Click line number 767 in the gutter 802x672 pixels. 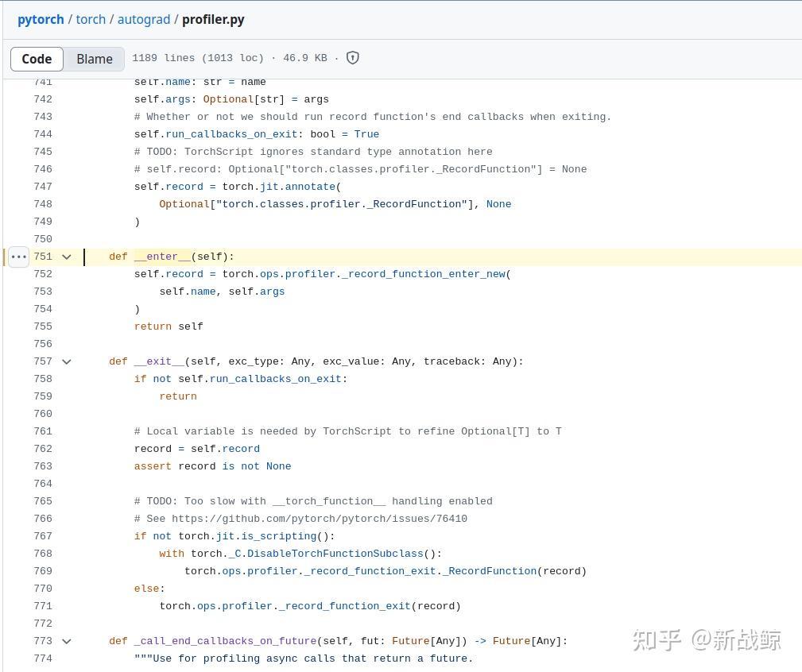[x=42, y=536]
